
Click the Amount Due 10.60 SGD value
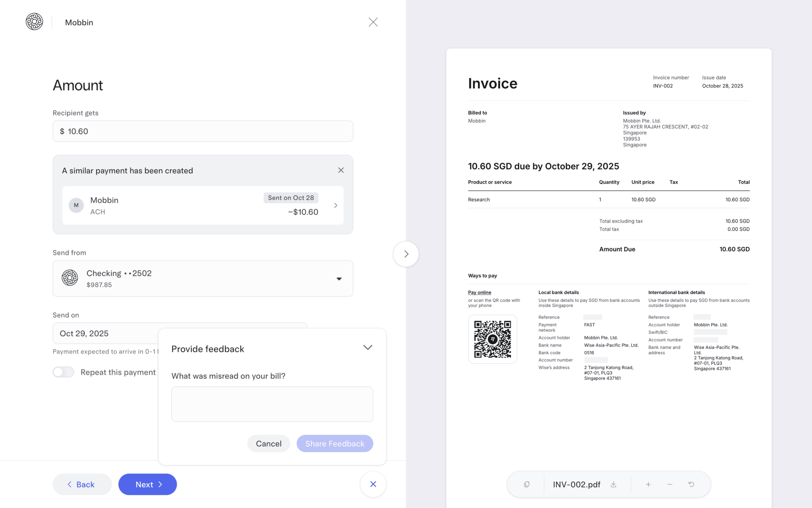(734, 249)
